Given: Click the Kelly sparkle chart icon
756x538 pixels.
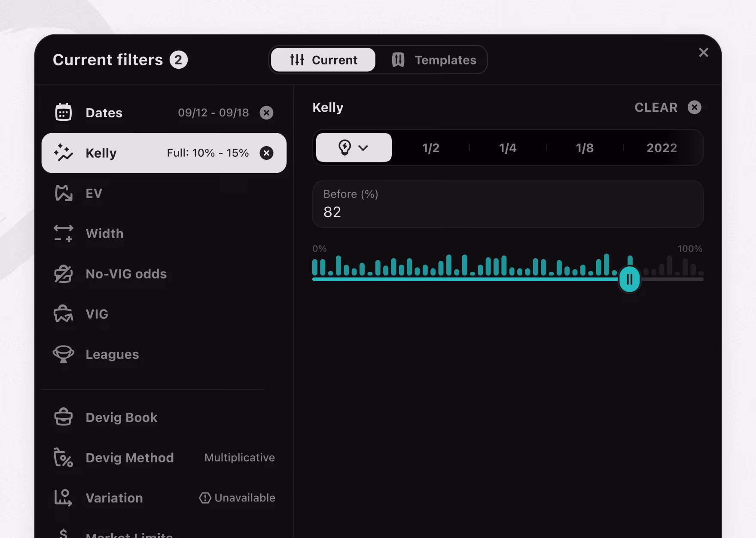Looking at the screenshot, I should (63, 153).
